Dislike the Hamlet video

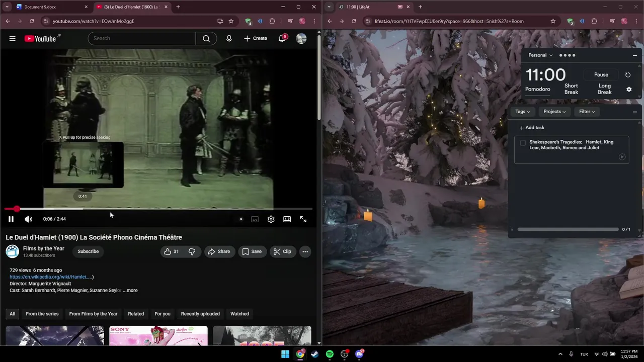click(x=192, y=251)
